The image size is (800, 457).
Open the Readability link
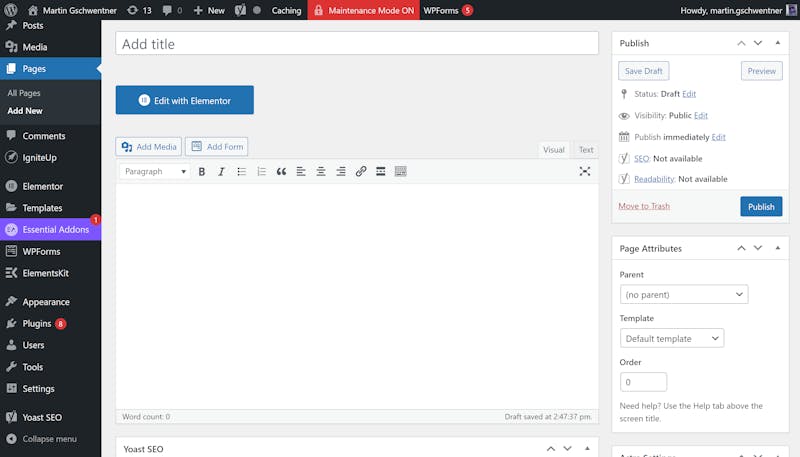(x=654, y=179)
